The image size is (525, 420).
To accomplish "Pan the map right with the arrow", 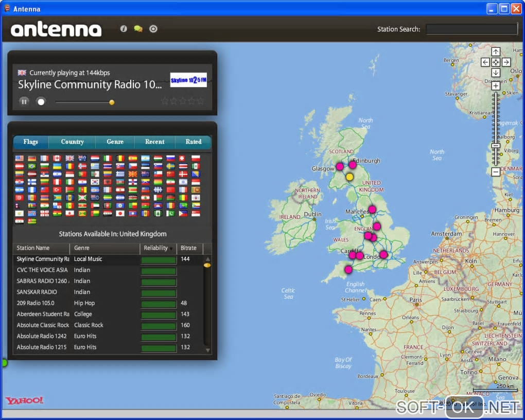I will [x=506, y=62].
